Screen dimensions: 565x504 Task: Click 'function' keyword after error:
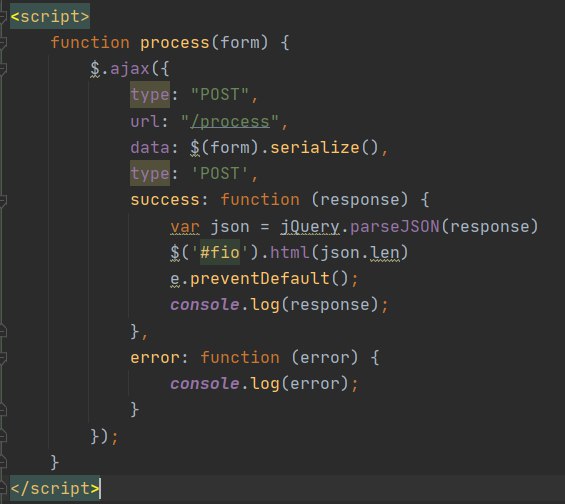pyautogui.click(x=240, y=358)
